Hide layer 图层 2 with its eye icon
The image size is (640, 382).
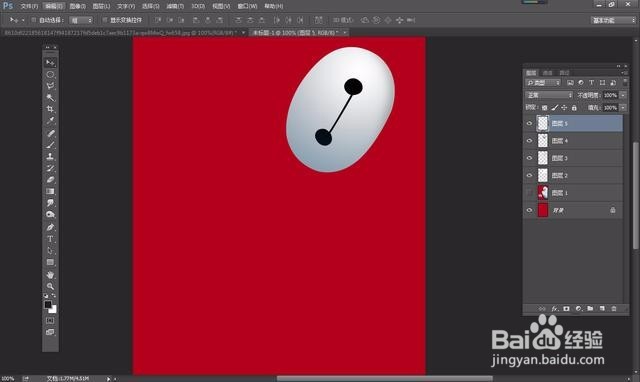(x=529, y=175)
